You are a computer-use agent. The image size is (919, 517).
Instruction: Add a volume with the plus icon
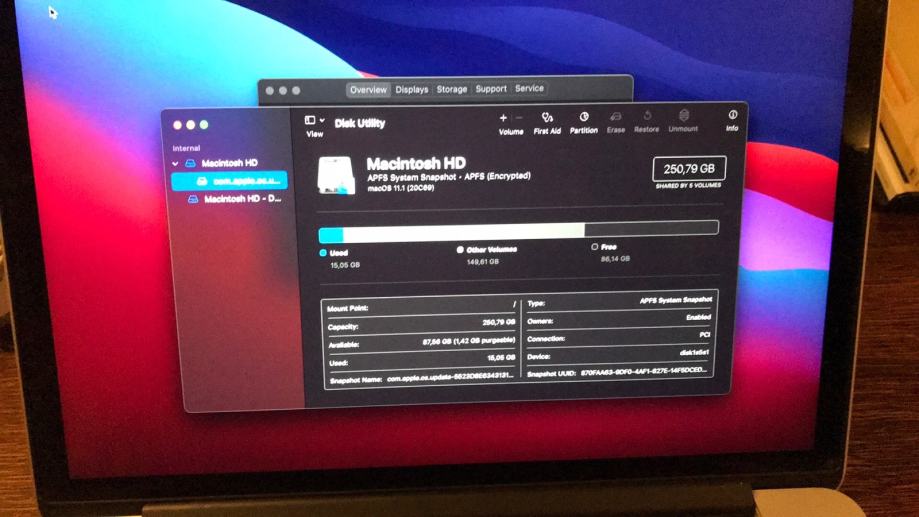tap(503, 118)
